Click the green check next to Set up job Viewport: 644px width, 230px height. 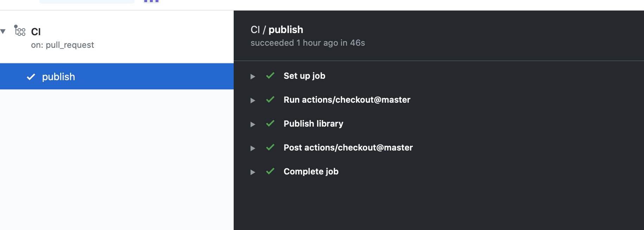click(x=270, y=76)
